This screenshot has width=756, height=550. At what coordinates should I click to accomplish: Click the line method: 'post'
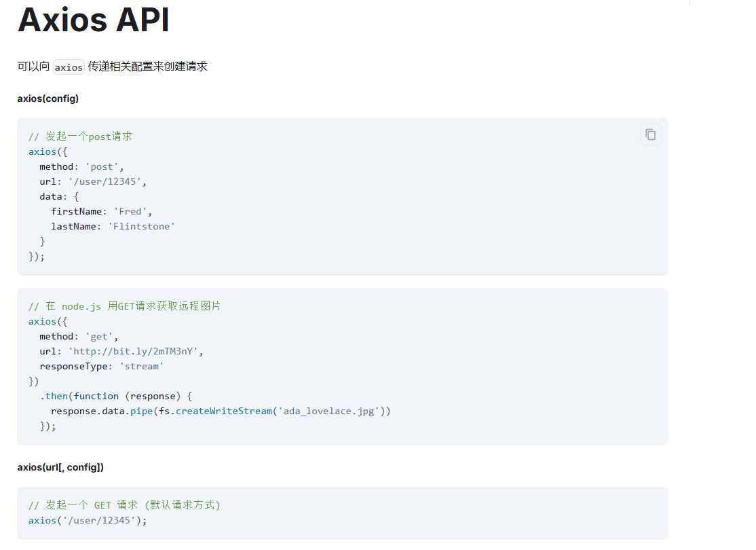[81, 166]
